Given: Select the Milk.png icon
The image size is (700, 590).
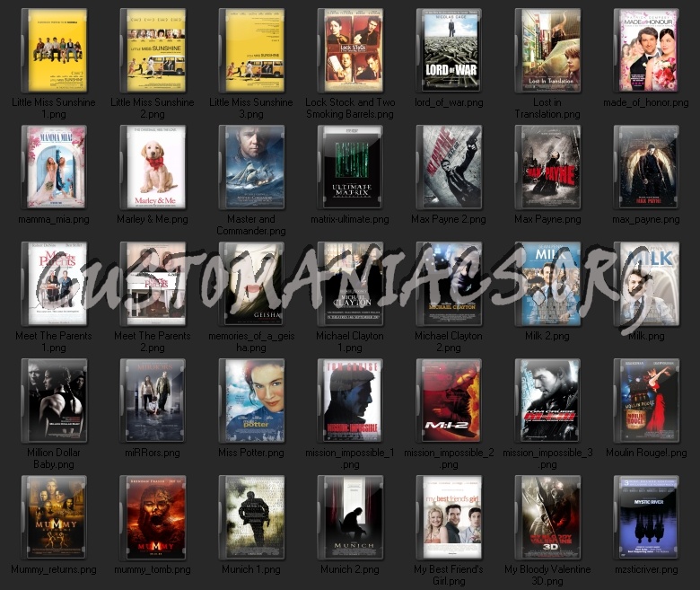Looking at the screenshot, I should 646,284.
